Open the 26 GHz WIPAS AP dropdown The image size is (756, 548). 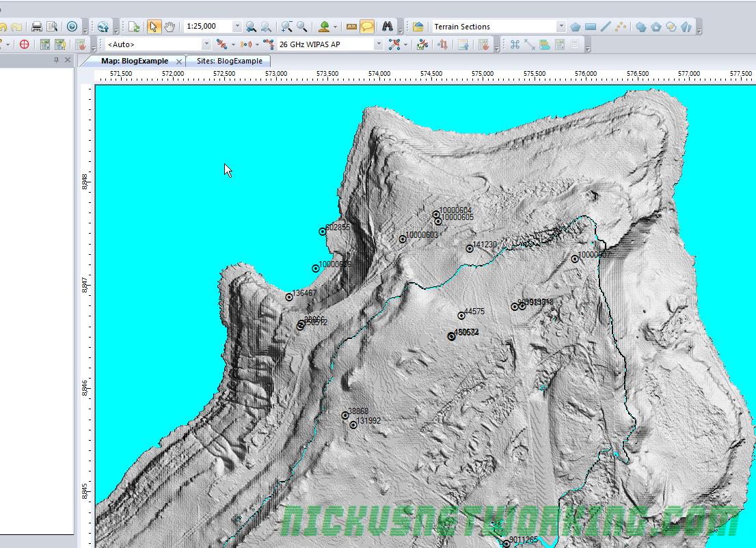click(379, 44)
